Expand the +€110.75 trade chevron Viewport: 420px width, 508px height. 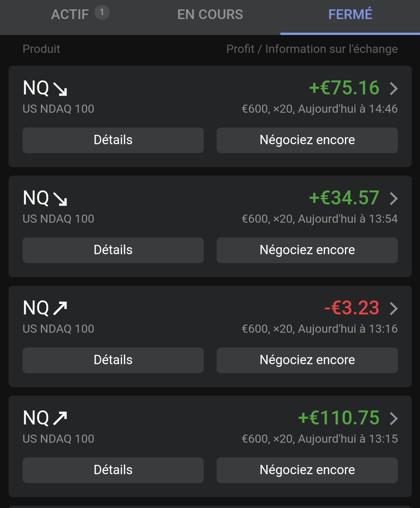click(394, 419)
